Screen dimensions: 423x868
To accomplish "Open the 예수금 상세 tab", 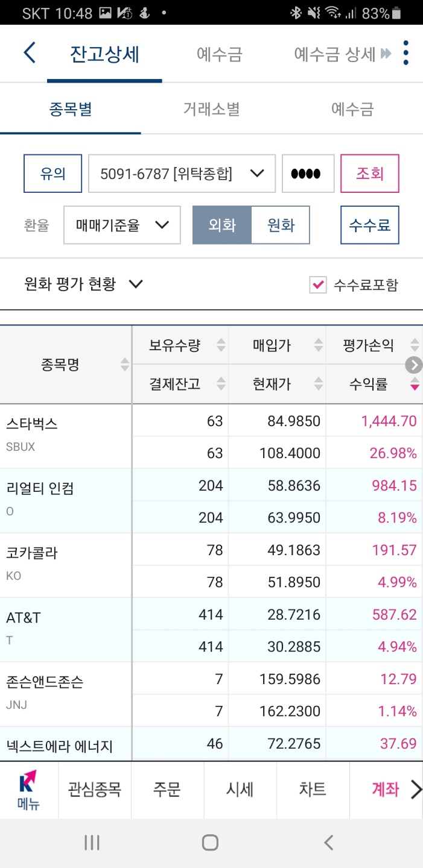I will pos(335,54).
